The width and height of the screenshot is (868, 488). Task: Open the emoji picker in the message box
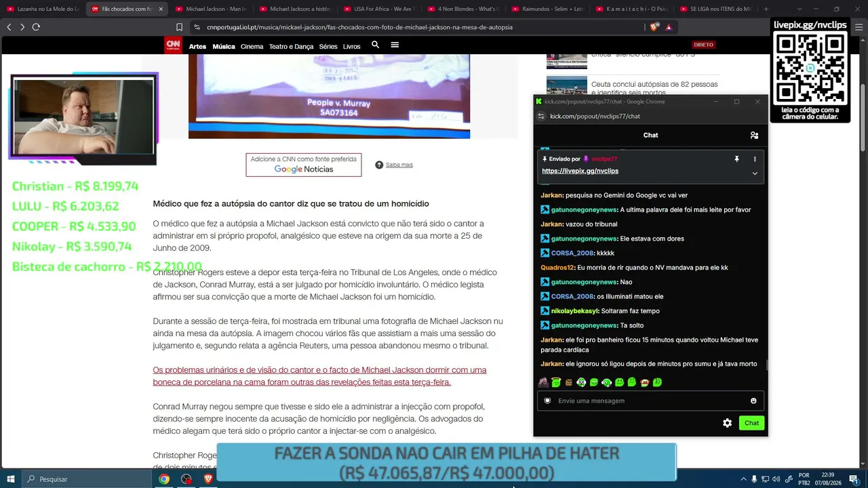click(753, 401)
